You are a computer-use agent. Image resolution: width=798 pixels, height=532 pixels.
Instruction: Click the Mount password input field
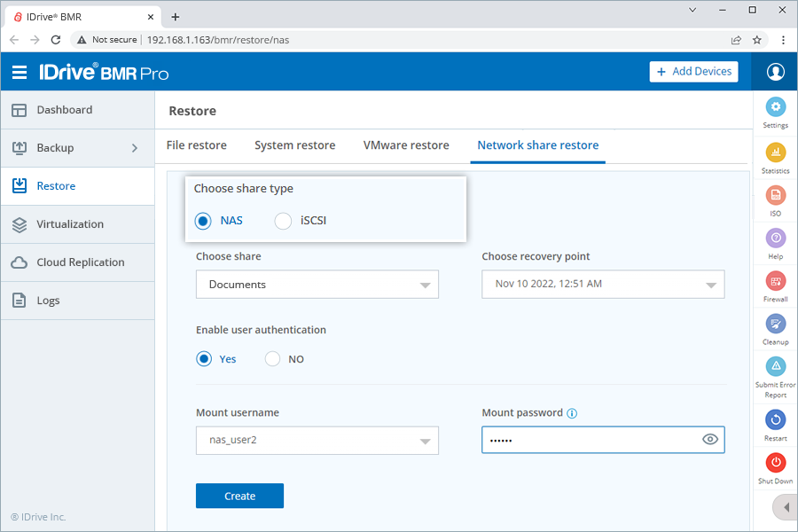coord(587,441)
